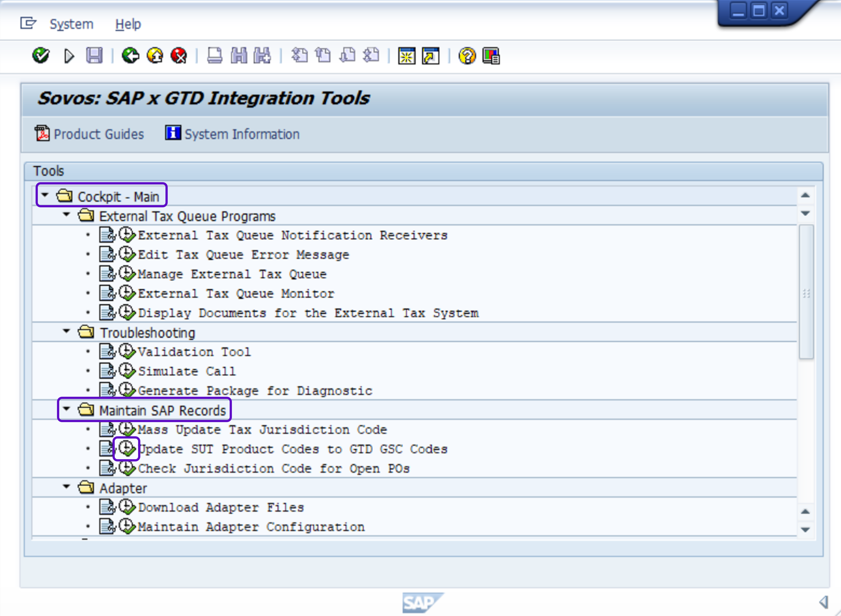
Task: Click the Find binoculars icon
Action: click(x=239, y=56)
